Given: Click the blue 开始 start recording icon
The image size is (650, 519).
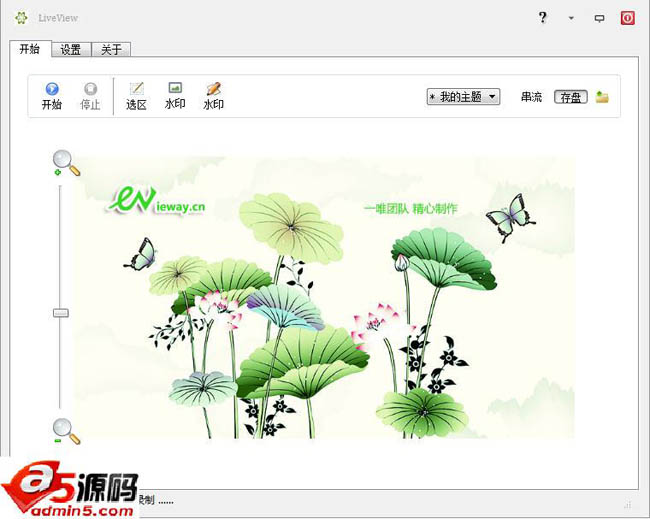Looking at the screenshot, I should (52, 96).
